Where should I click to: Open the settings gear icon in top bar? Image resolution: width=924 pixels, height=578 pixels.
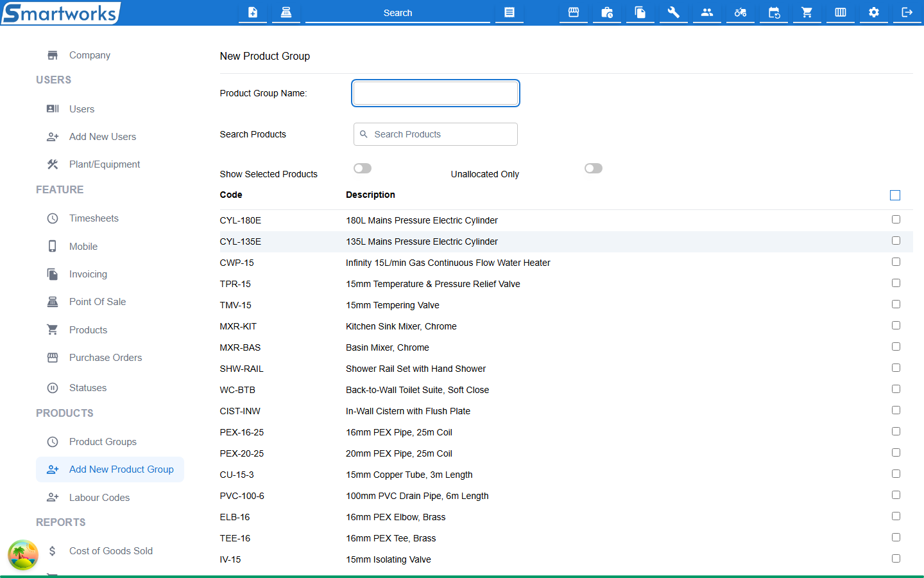coord(874,12)
